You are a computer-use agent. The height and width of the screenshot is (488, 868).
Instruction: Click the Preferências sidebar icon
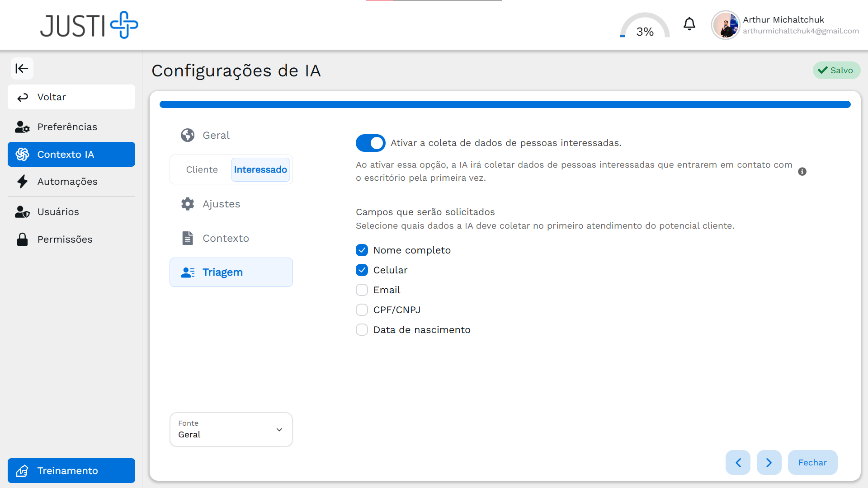pos(22,127)
